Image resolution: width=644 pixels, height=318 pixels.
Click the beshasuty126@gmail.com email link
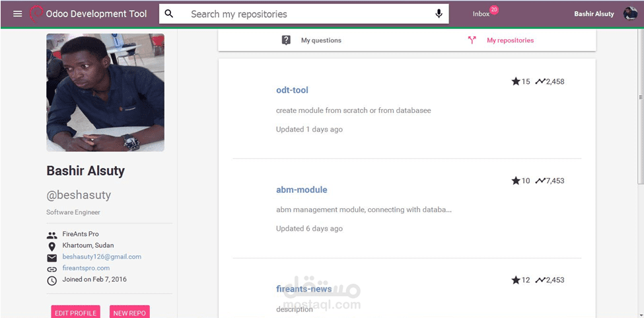[102, 257]
